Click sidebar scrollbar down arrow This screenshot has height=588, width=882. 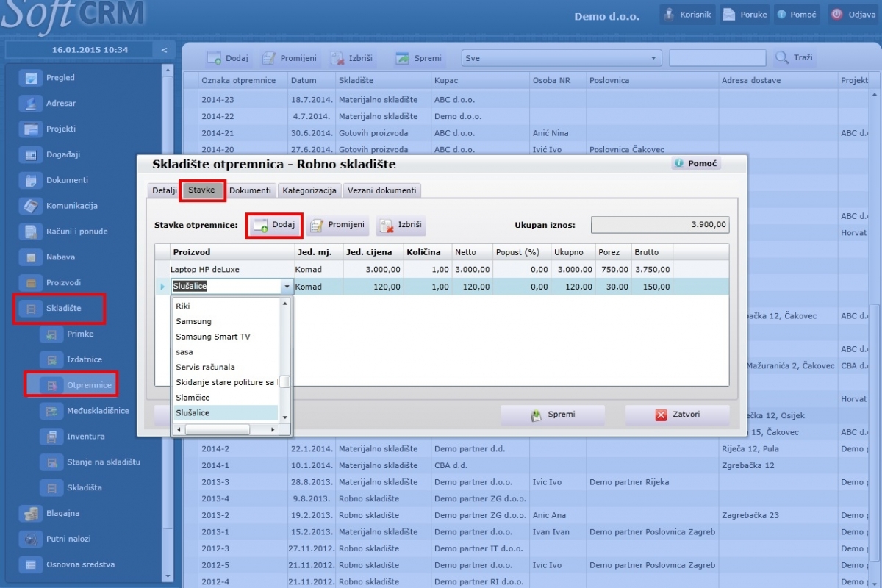(168, 576)
